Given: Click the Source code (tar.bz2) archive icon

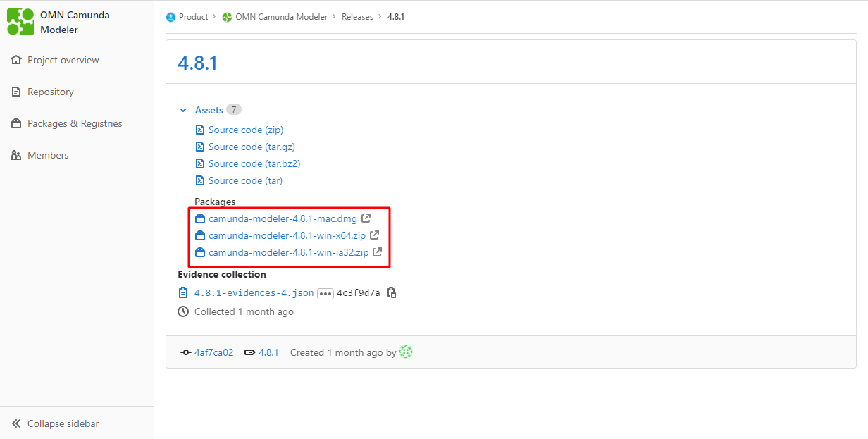Looking at the screenshot, I should tap(199, 163).
